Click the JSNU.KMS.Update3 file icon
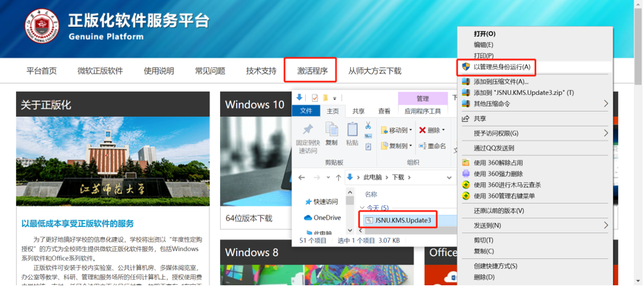Screen dimensions: 644x287 click(369, 220)
